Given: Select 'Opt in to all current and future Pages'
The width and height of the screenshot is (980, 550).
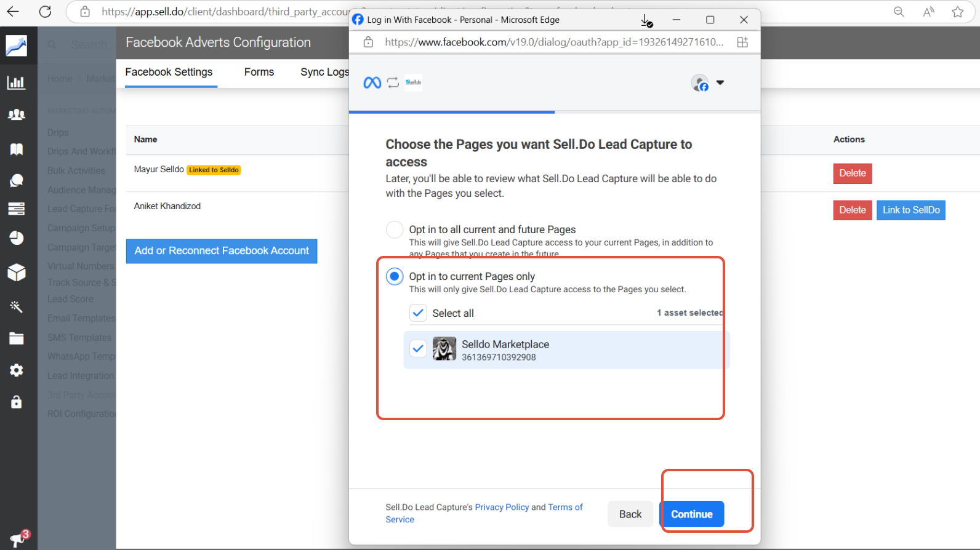Looking at the screenshot, I should 395,229.
